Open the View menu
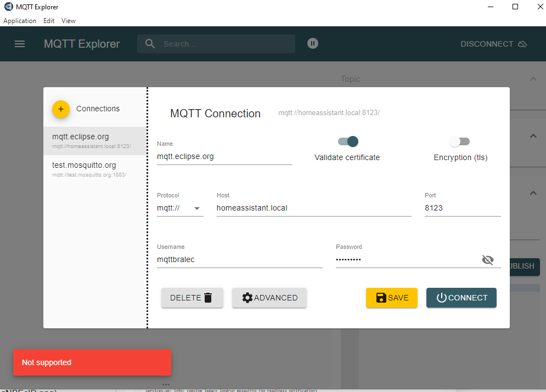The width and height of the screenshot is (546, 392). [x=68, y=20]
